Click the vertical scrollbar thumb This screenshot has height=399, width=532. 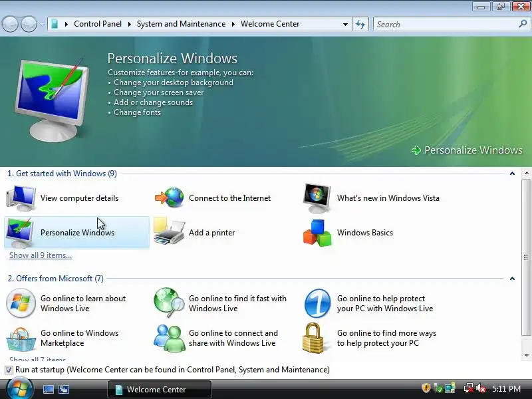[x=527, y=257]
